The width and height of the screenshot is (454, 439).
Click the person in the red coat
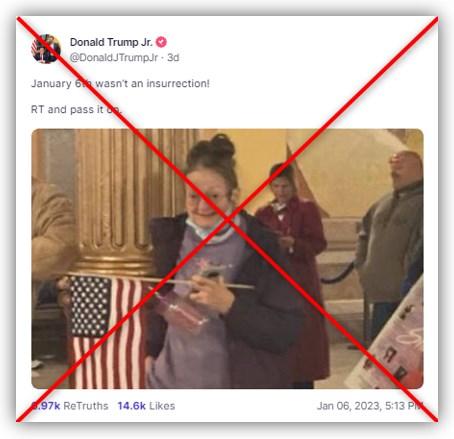[x=293, y=267]
